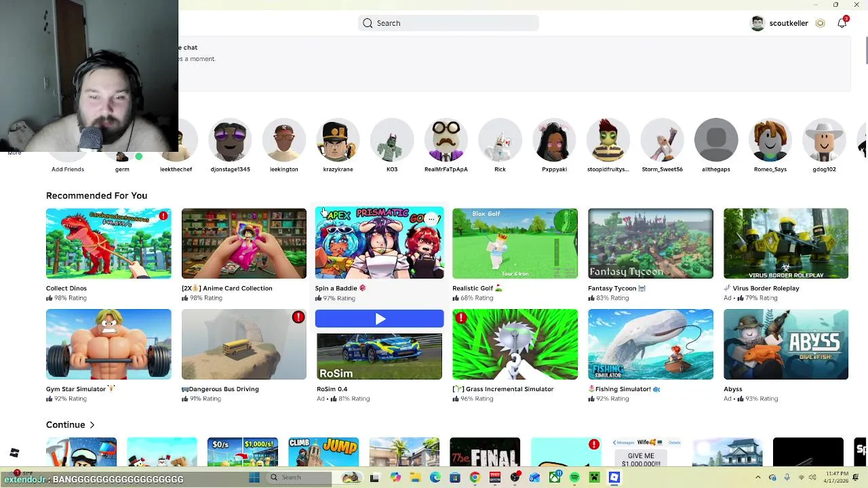Screen dimensions: 868x488
Task: Open the Spin a Baddie game thumbnail
Action: tap(379, 243)
